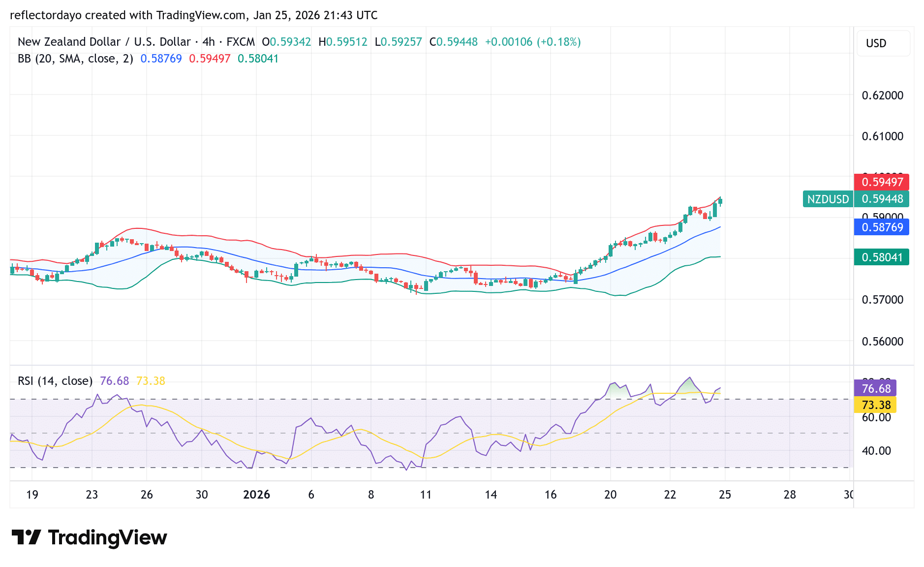Select the purple 76.68 RSI axis tag
The height and width of the screenshot is (567, 924).
876,388
